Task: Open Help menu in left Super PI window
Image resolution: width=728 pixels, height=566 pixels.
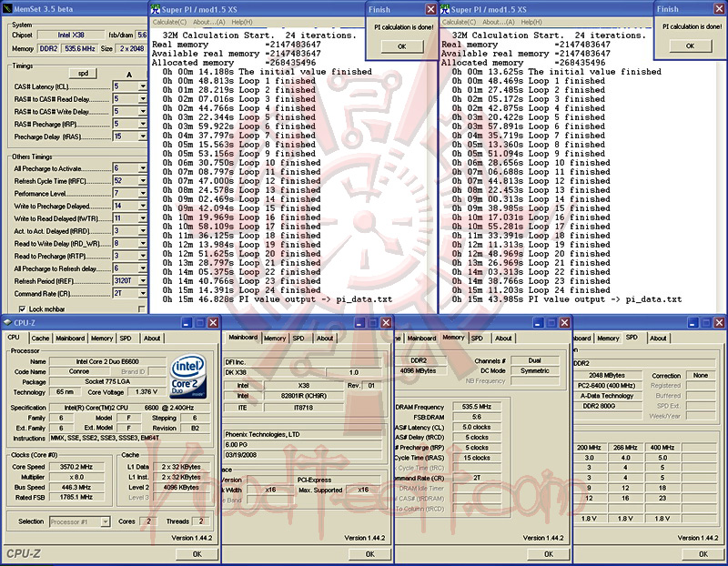Action: pyautogui.click(x=242, y=22)
